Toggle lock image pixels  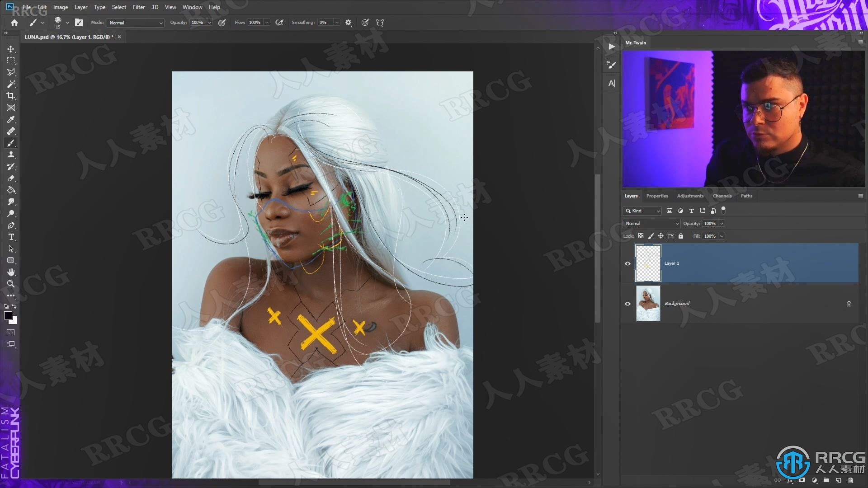(x=651, y=236)
